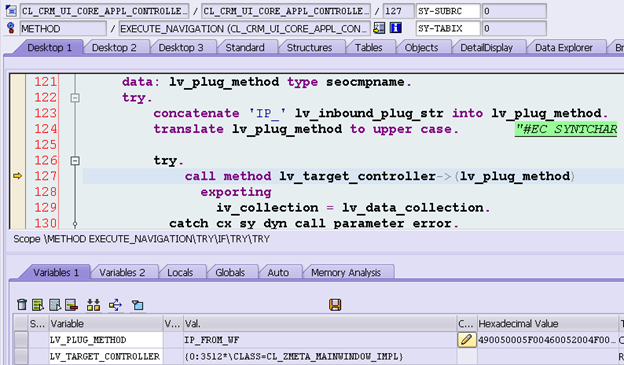Collapse the try block at line 122
This screenshot has height=365, width=624.
(75, 98)
